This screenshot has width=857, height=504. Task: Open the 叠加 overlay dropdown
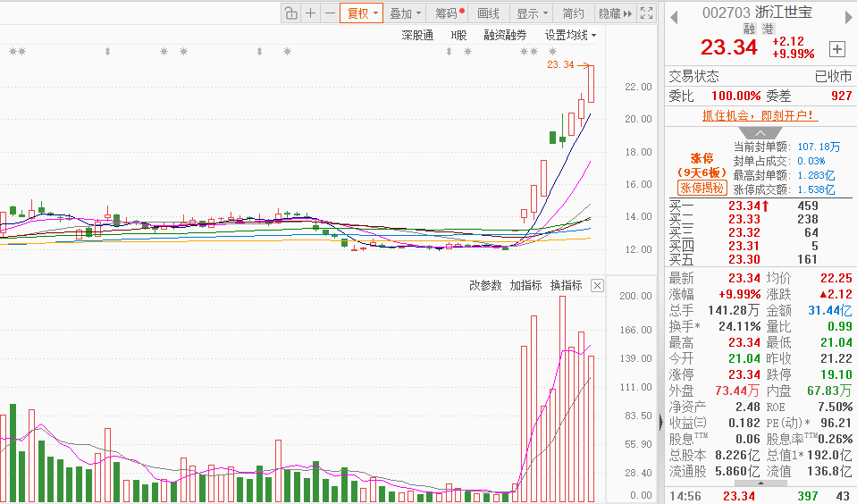[405, 13]
